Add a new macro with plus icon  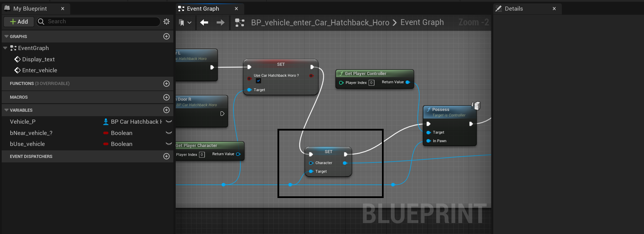pyautogui.click(x=166, y=97)
